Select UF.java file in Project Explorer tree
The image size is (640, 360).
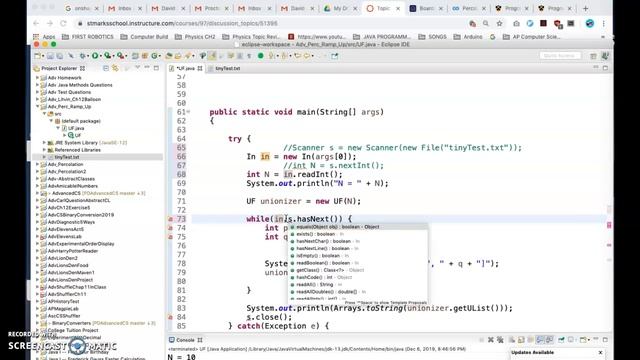click(x=76, y=128)
